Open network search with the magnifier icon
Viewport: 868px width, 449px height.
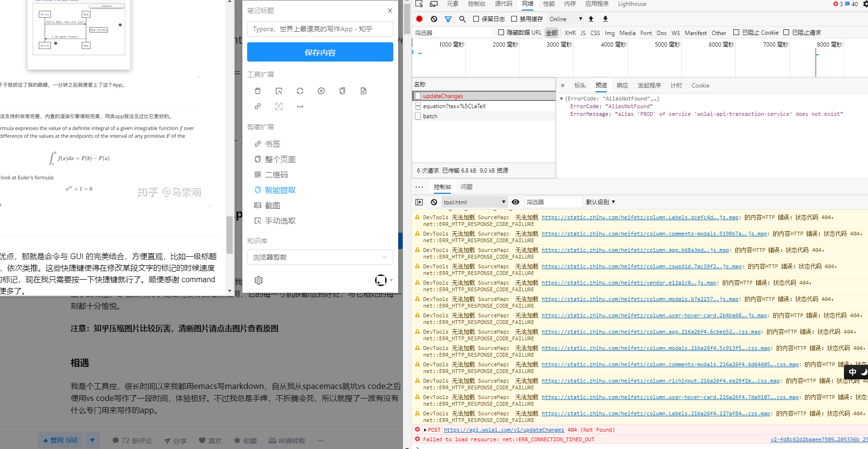pyautogui.click(x=462, y=19)
